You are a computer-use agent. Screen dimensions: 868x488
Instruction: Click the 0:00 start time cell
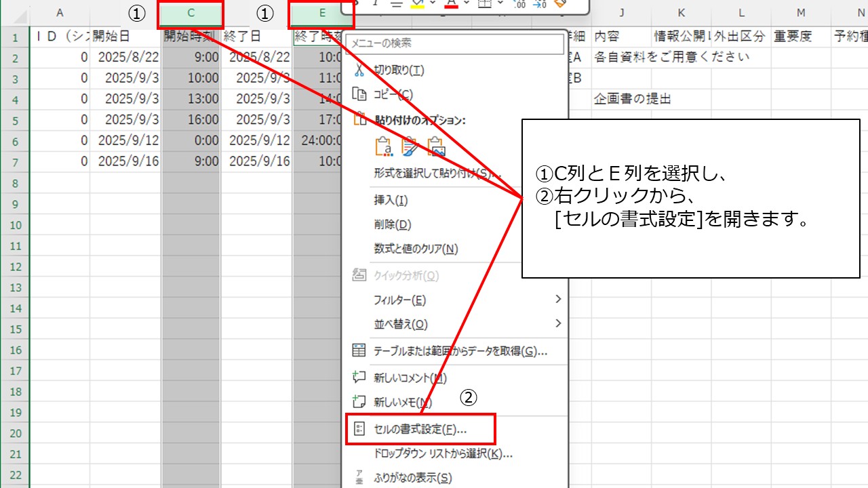coord(191,141)
